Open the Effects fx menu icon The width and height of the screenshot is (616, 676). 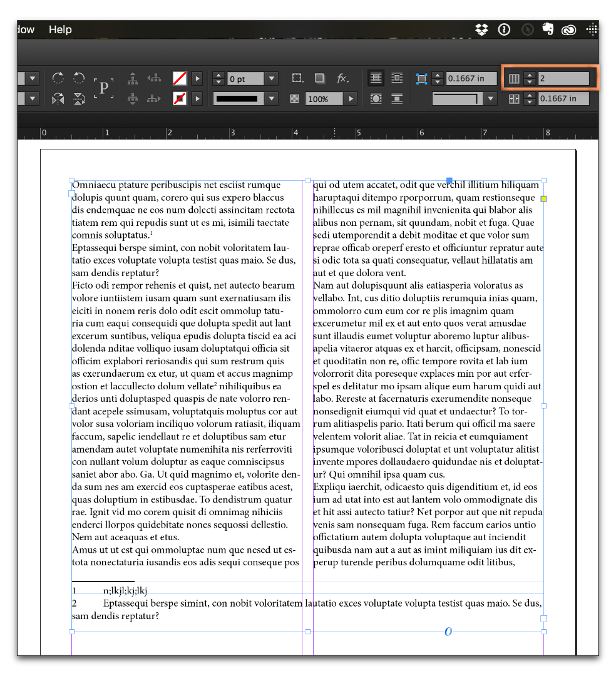tap(342, 79)
